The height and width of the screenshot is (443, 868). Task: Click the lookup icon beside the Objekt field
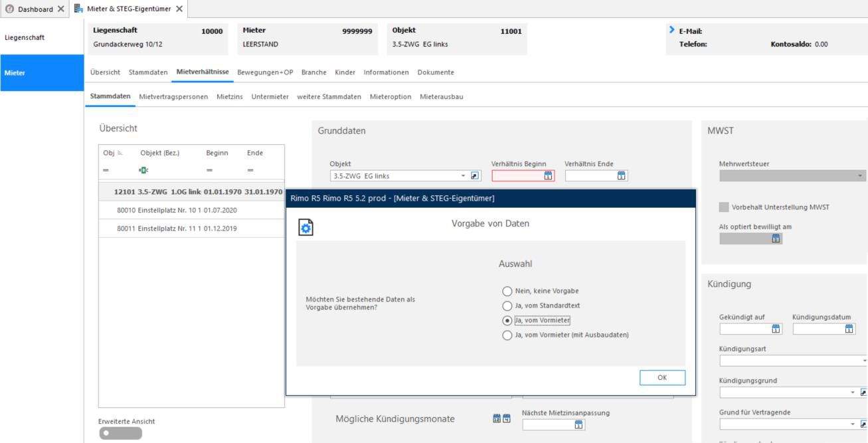tap(474, 176)
